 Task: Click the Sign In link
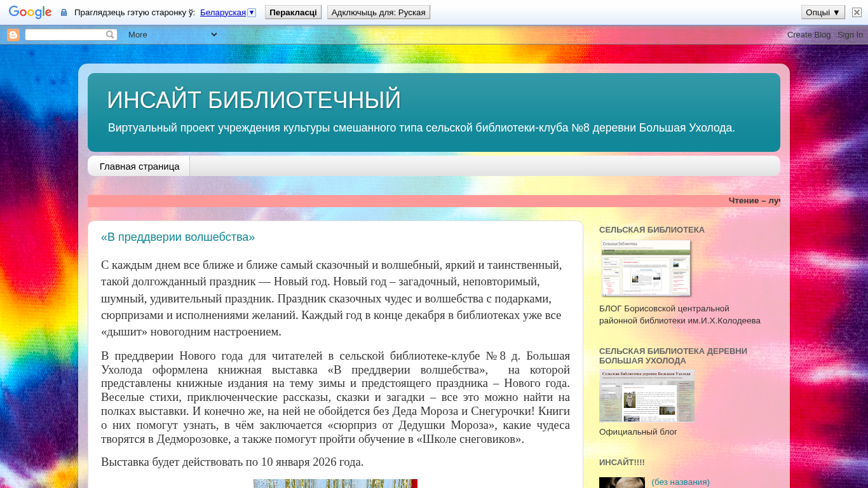pyautogui.click(x=850, y=35)
